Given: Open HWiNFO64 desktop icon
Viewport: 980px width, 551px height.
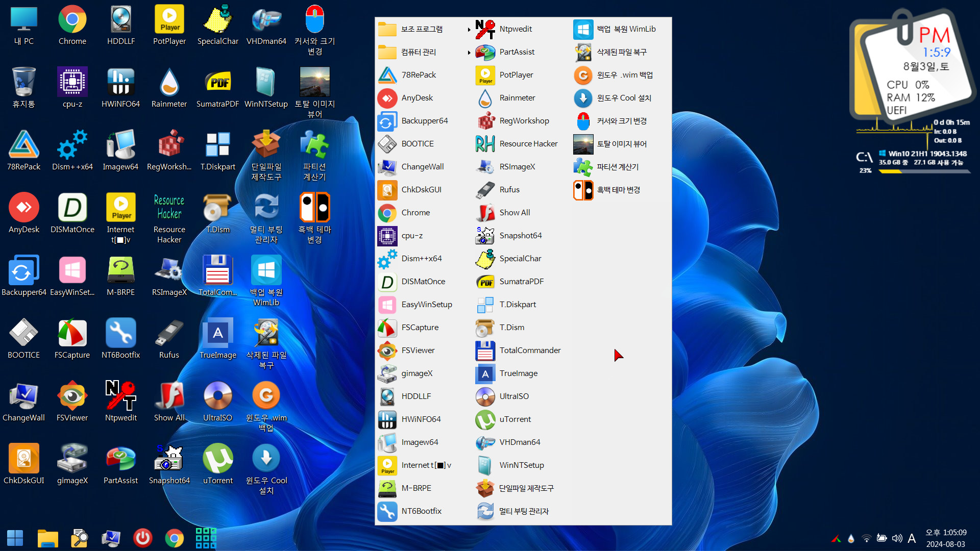Looking at the screenshot, I should pos(121,88).
